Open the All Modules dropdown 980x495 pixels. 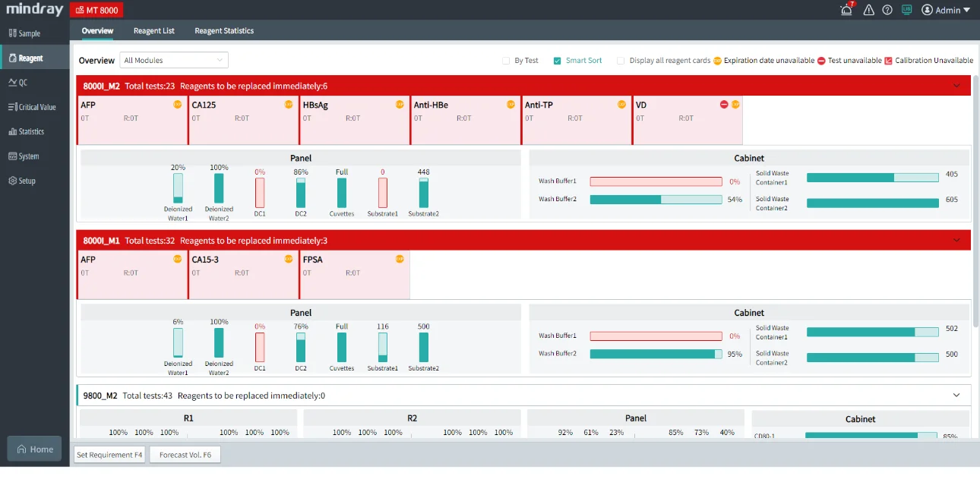pos(174,60)
